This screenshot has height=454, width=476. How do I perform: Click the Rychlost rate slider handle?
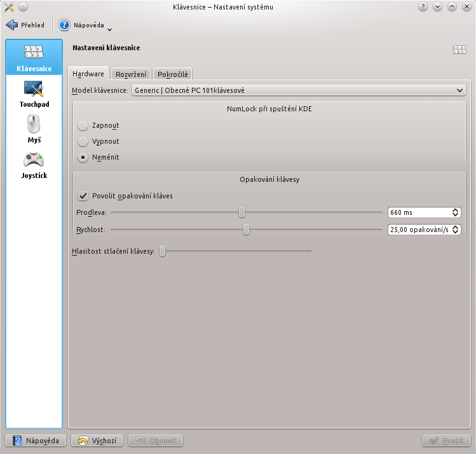tap(246, 230)
